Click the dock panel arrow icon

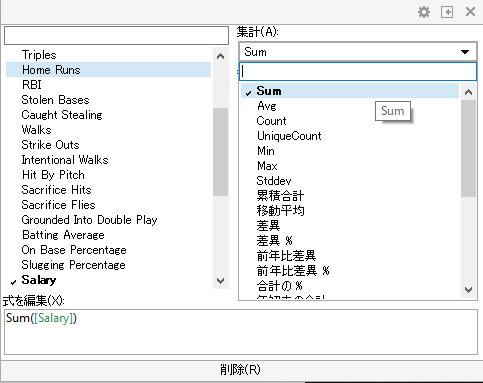tap(447, 12)
